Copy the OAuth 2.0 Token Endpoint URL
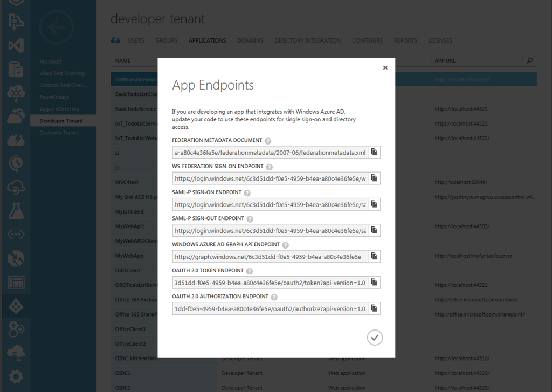The width and height of the screenshot is (552, 392). (x=374, y=283)
